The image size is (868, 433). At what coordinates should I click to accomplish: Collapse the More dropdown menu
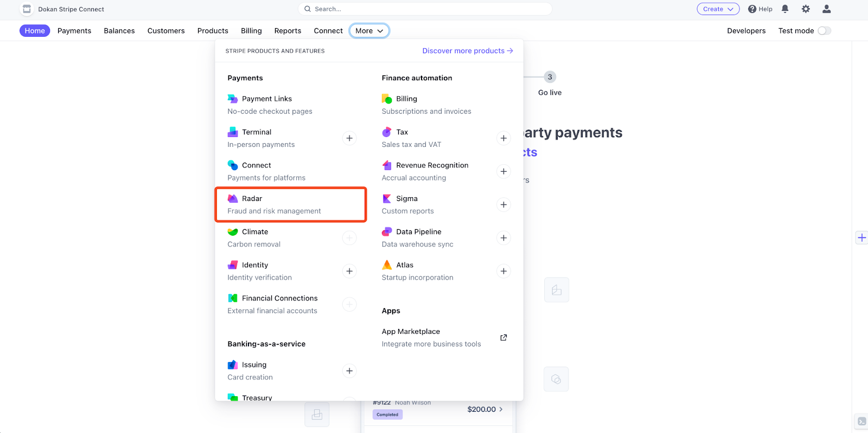click(x=369, y=31)
